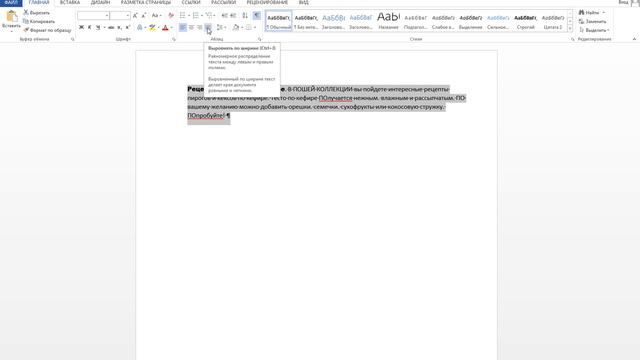
Task: Expand the styles gallery more button
Action: 570,28
